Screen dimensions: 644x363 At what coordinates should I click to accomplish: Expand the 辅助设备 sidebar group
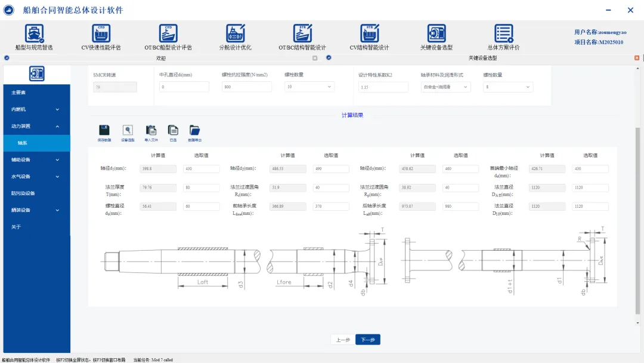coord(36,159)
